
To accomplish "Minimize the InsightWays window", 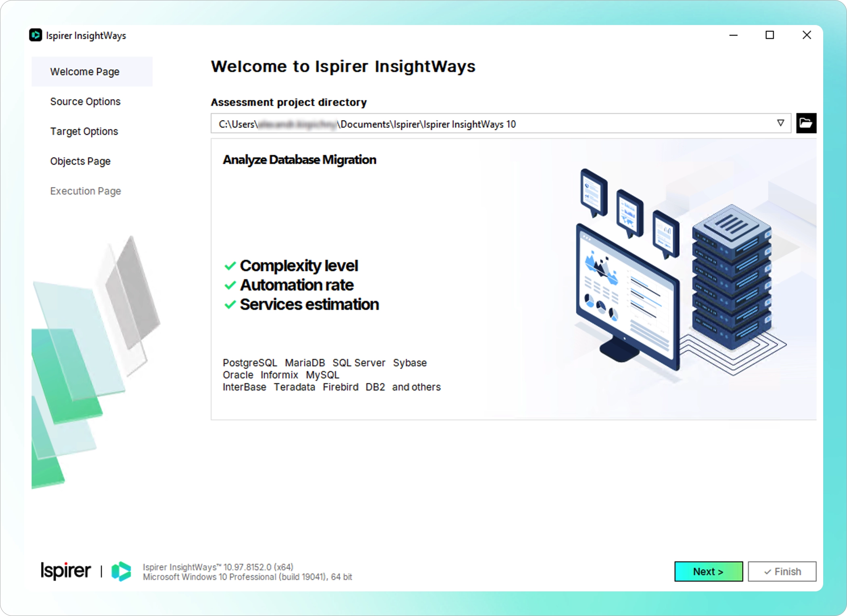I will tap(733, 35).
